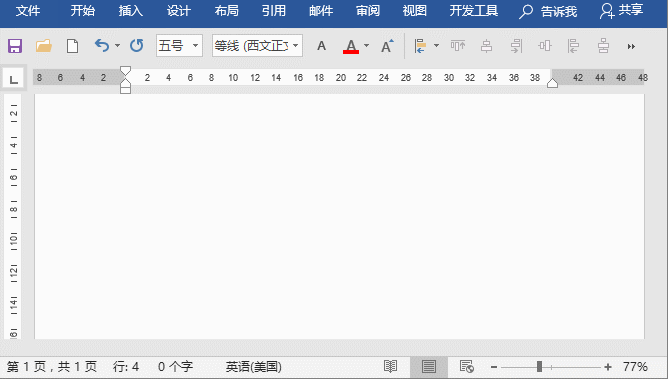
Task: Click the L tab stop selector
Action: click(x=13, y=79)
